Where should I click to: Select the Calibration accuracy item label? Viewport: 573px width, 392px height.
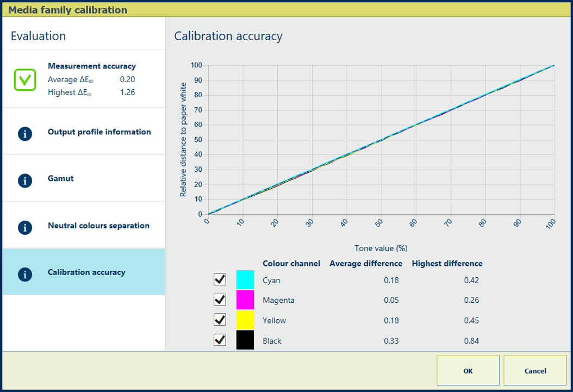pyautogui.click(x=86, y=272)
